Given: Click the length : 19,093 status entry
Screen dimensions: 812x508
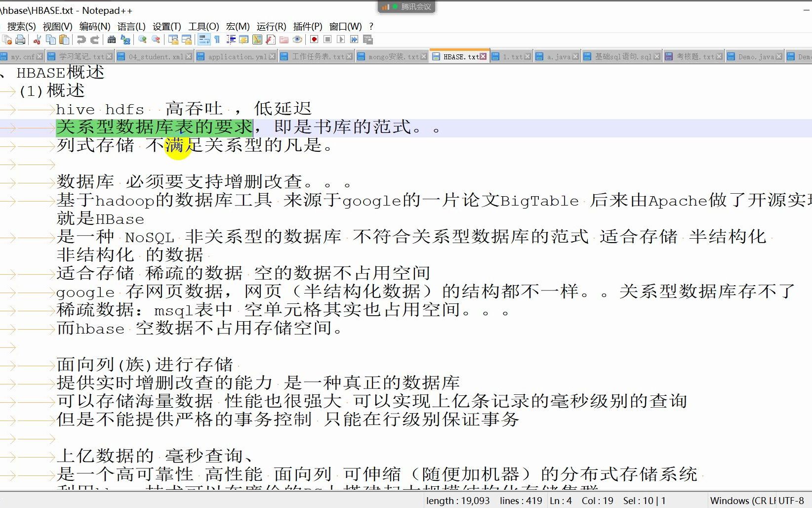Looking at the screenshot, I should [x=458, y=501].
